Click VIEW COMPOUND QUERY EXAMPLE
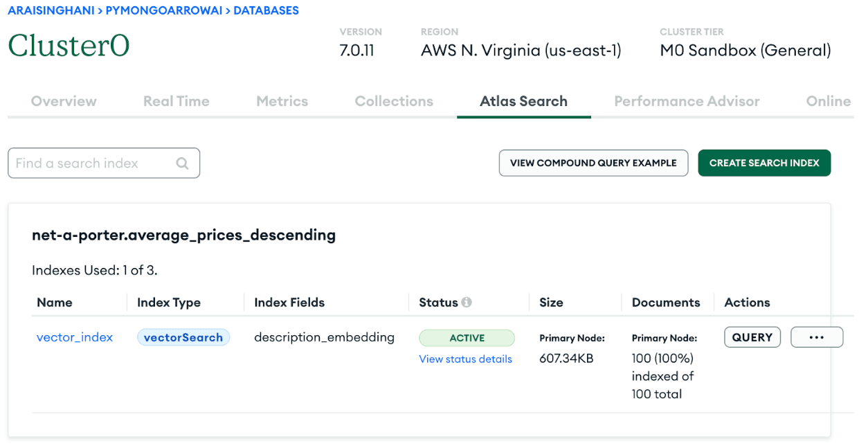This screenshot has height=446, width=868. click(593, 163)
